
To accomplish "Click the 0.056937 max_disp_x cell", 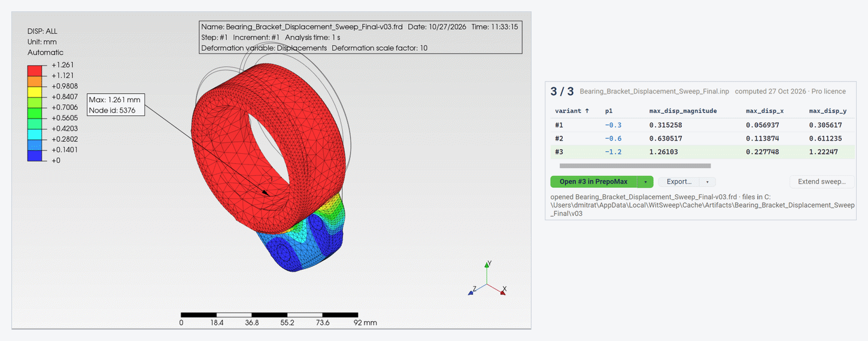I will pos(762,125).
